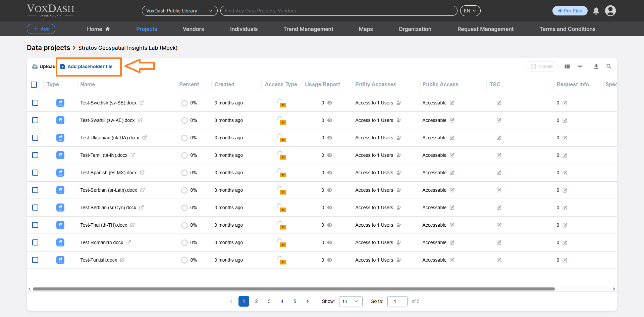Click the Add placeholder file button
Viewport: 644px width, 317px height.
point(87,66)
